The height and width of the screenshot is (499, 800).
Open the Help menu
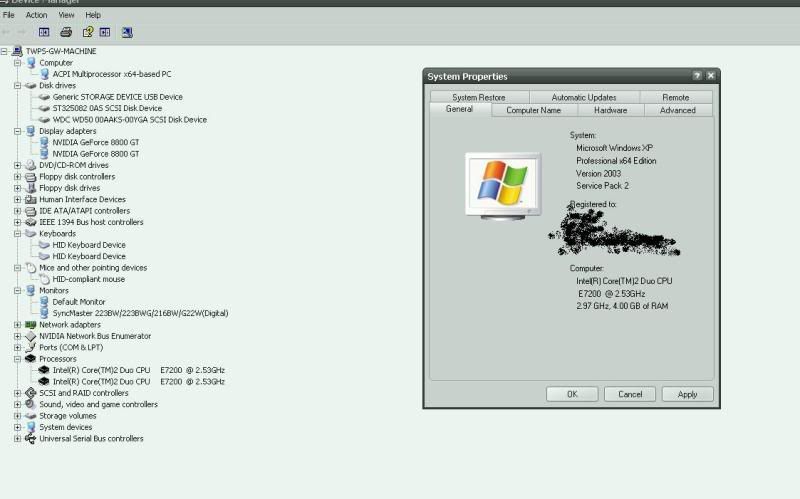(93, 15)
